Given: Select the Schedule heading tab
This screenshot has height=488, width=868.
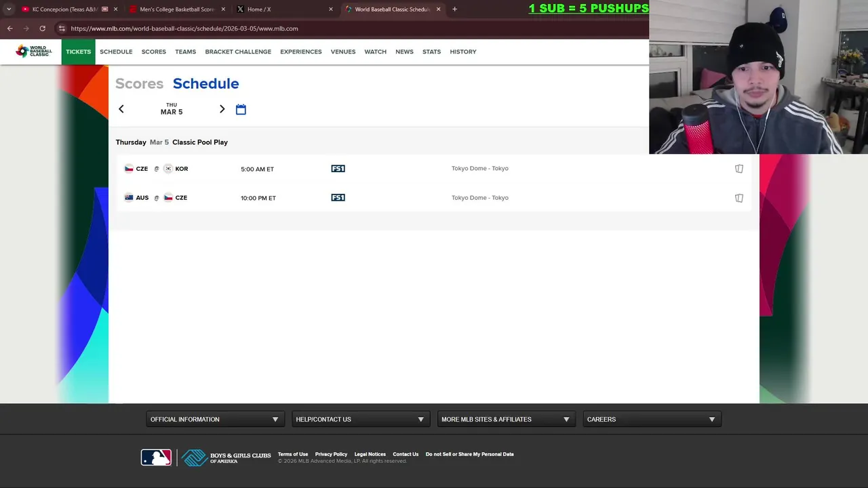Looking at the screenshot, I should click(205, 83).
